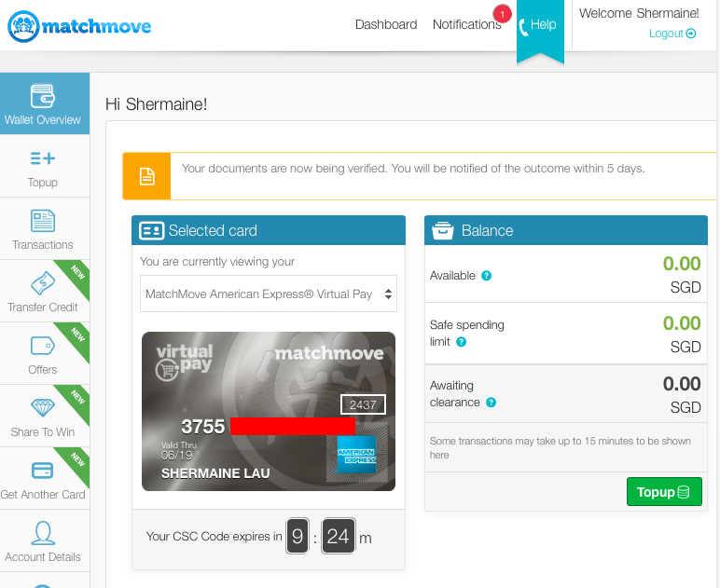This screenshot has height=588, width=720.
Task: Click the Available help question icon
Action: pyautogui.click(x=486, y=276)
